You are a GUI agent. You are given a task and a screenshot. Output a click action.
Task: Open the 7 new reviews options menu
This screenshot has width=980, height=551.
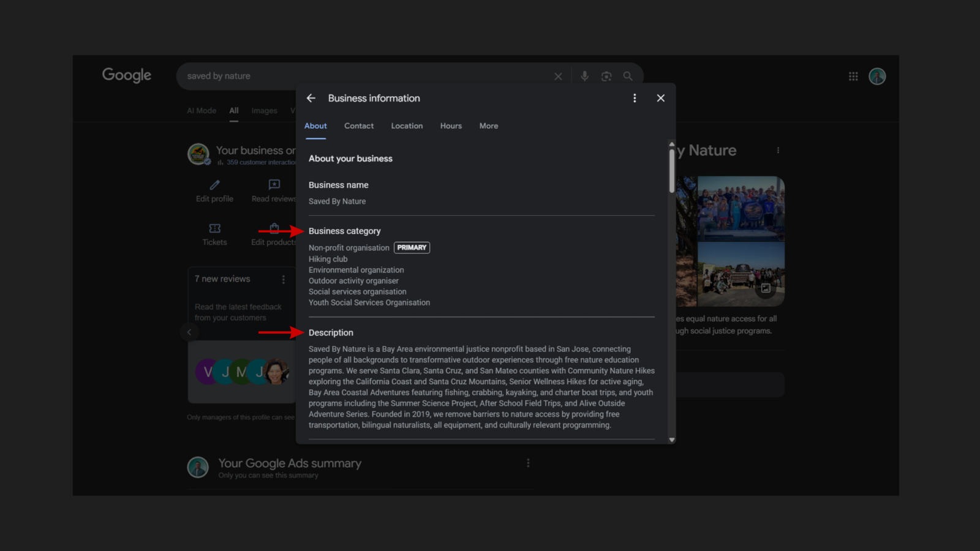[283, 280]
